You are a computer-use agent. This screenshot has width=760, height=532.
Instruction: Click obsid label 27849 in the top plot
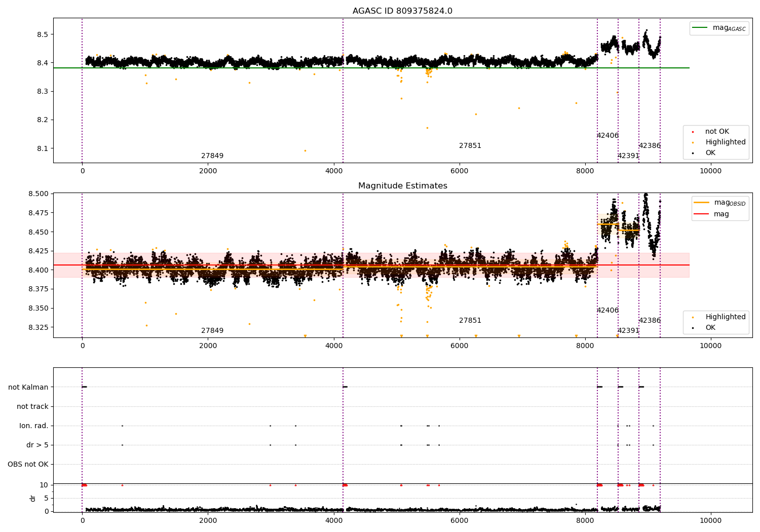pyautogui.click(x=212, y=156)
